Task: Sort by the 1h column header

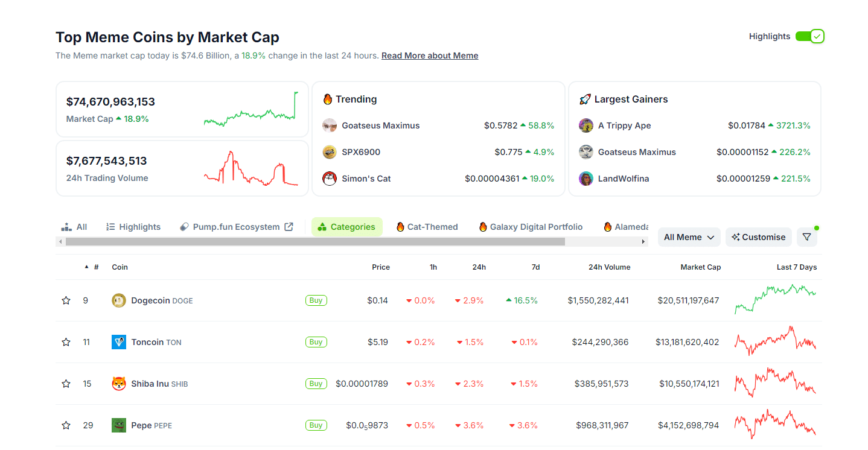Action: pyautogui.click(x=433, y=267)
